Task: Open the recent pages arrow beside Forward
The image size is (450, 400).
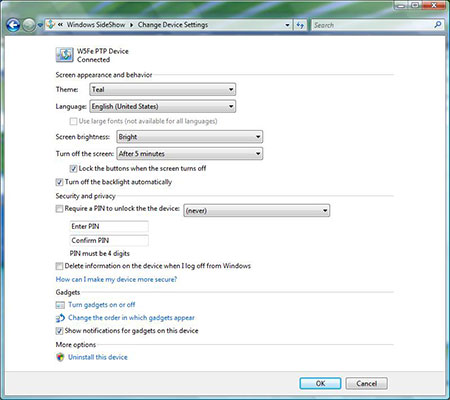Action: (40, 25)
